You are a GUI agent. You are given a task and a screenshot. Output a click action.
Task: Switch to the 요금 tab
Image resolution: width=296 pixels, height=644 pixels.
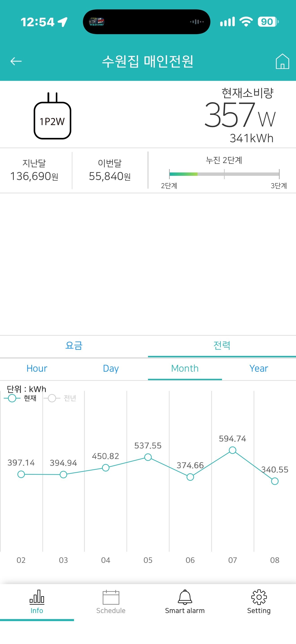74,346
